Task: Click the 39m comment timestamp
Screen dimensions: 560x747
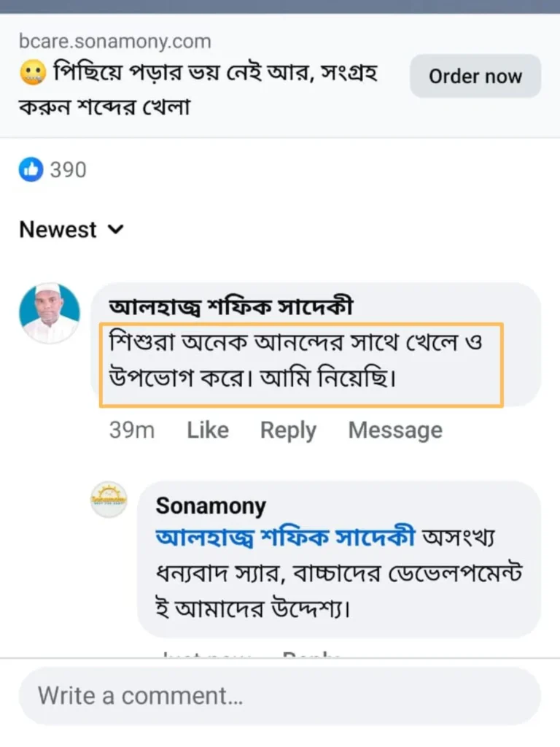Action: (x=132, y=430)
